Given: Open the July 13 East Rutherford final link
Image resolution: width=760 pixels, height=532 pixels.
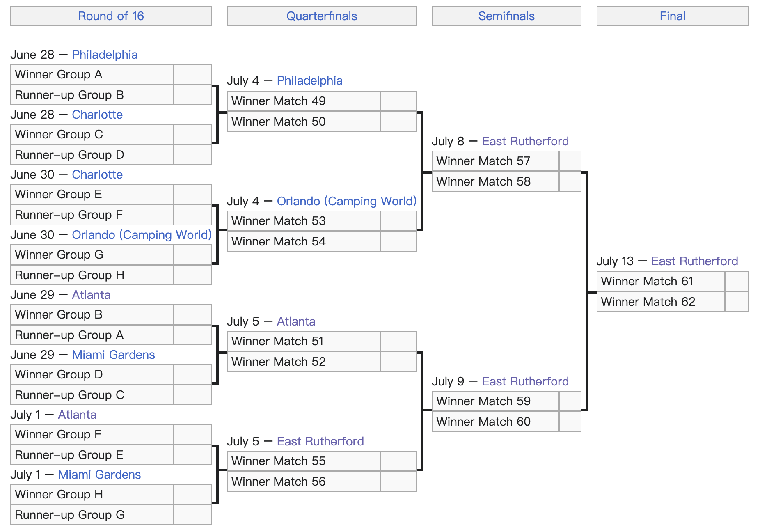Looking at the screenshot, I should pyautogui.click(x=695, y=261).
